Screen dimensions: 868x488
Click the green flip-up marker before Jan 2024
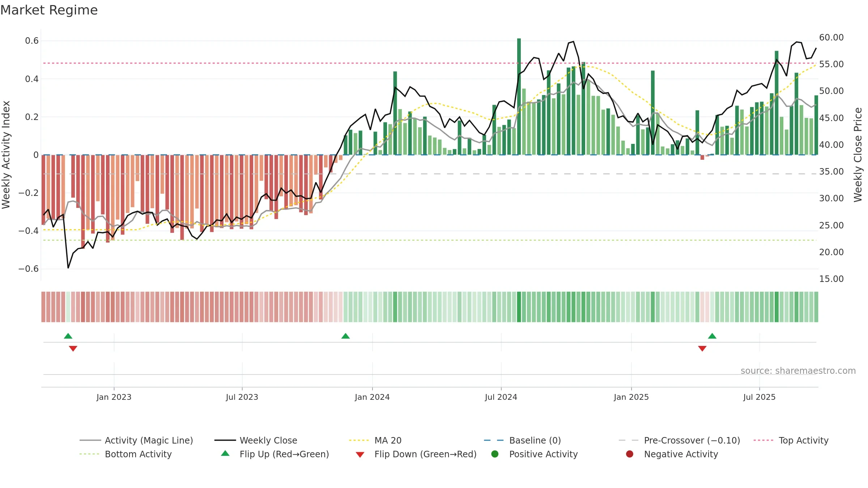click(x=345, y=336)
